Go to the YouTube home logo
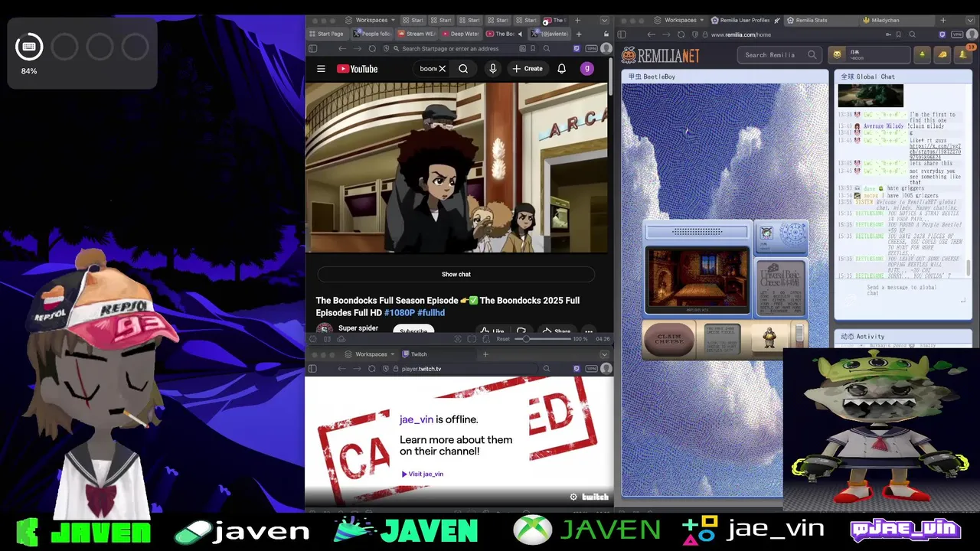 click(358, 69)
